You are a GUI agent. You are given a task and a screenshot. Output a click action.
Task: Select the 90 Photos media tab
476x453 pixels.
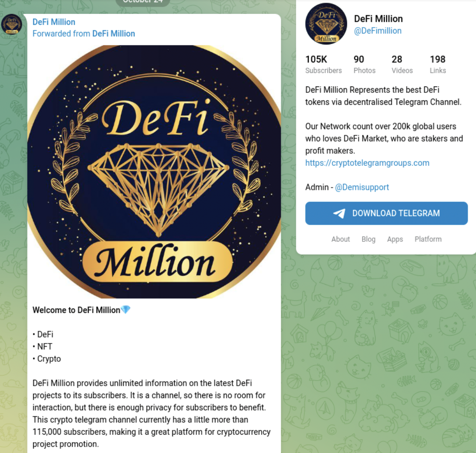[364, 64]
